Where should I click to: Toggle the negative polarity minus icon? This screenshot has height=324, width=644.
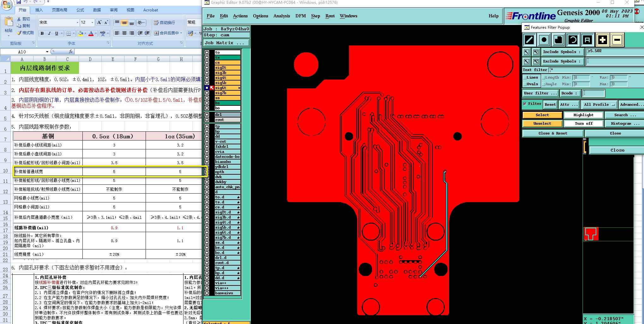pos(617,40)
